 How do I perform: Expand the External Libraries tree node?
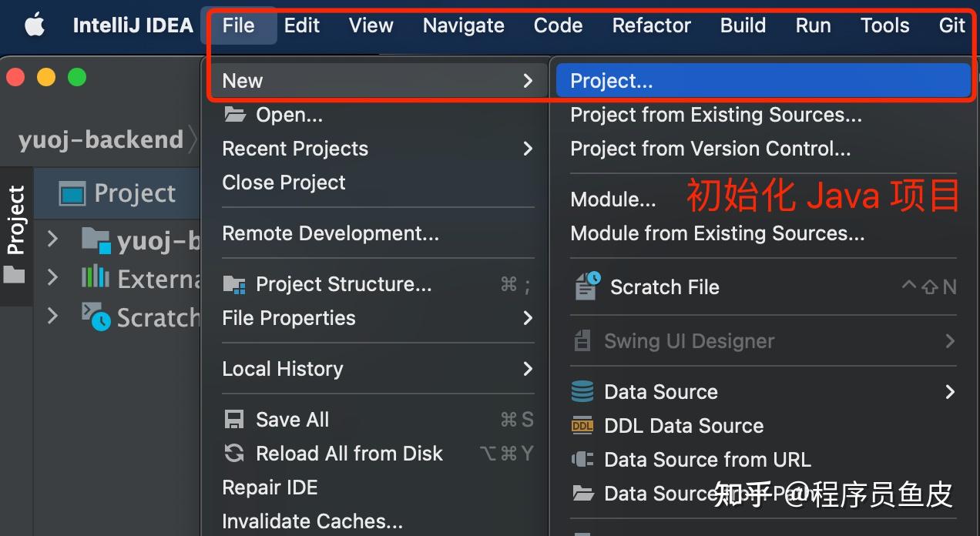coord(52,277)
